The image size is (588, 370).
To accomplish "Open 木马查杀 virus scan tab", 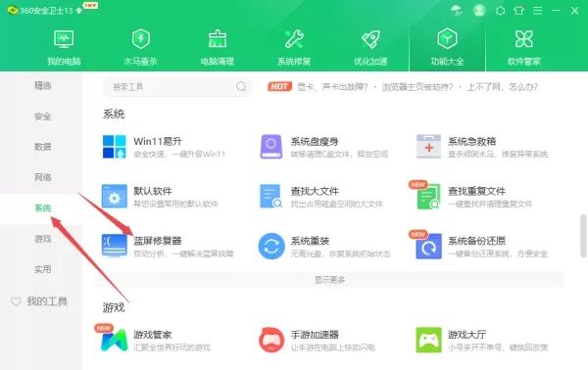I will (140, 48).
